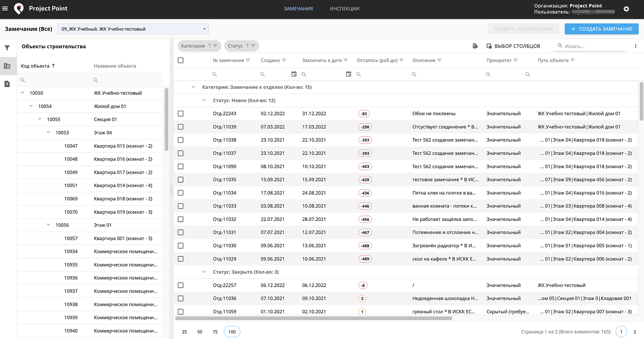Screen dimensions: 644x339
Task: Tick the checkbox for row Отд-11039
Action: pyautogui.click(x=181, y=127)
